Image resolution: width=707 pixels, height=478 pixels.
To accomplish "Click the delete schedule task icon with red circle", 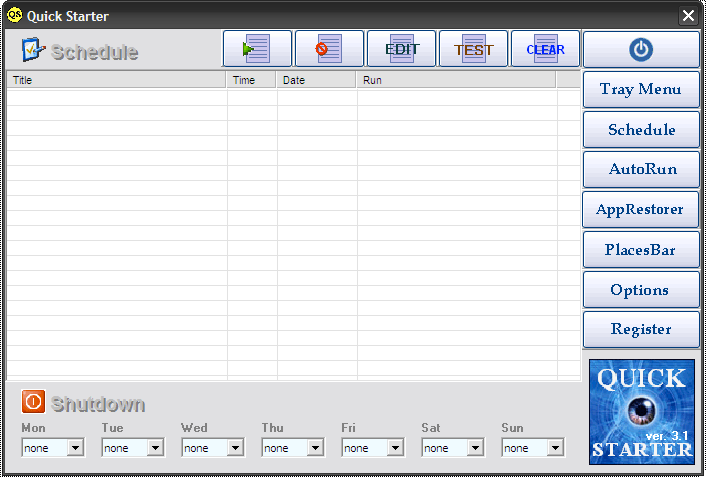I will [329, 49].
